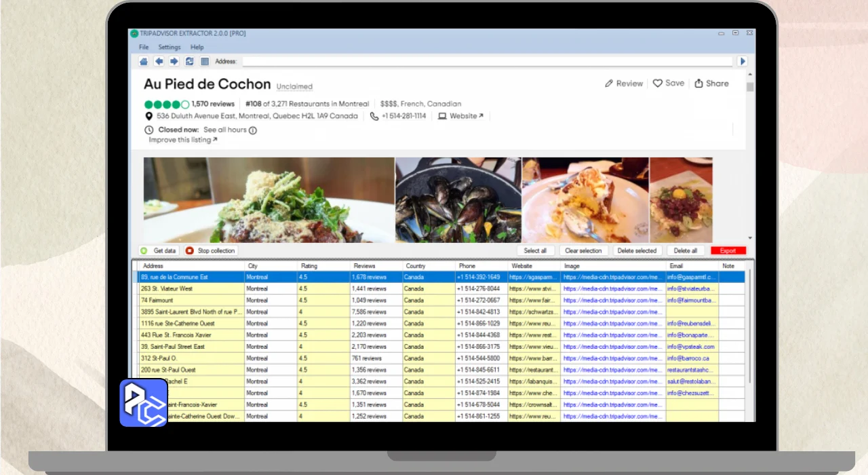The width and height of the screenshot is (868, 475).
Task: Click phone cell +1 514-842-4813
Action: coord(481,311)
